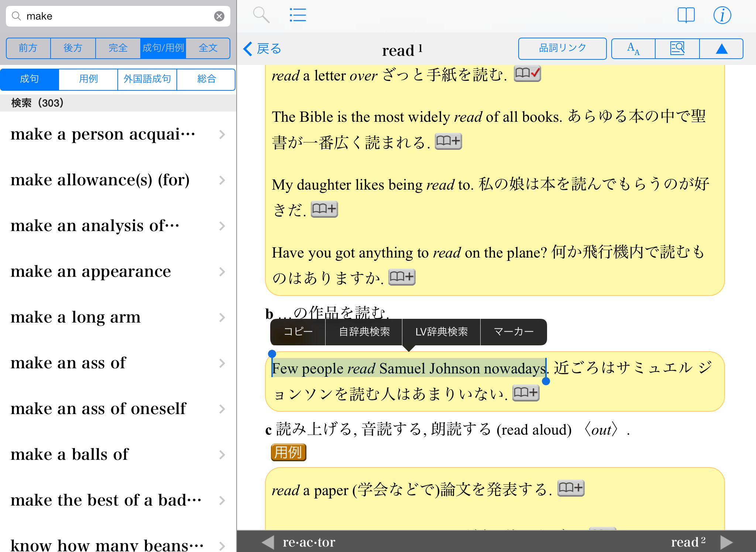Open the book icon in the top bar
756x552 pixels.
pos(686,15)
